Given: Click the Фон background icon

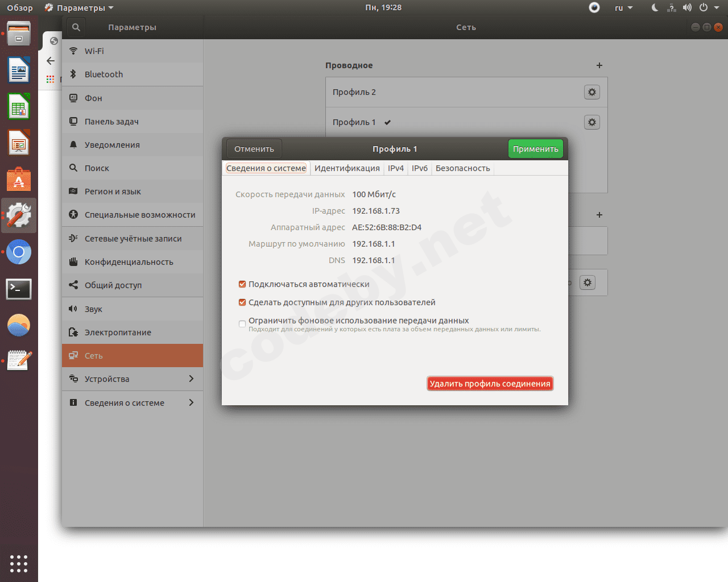Looking at the screenshot, I should [73, 98].
